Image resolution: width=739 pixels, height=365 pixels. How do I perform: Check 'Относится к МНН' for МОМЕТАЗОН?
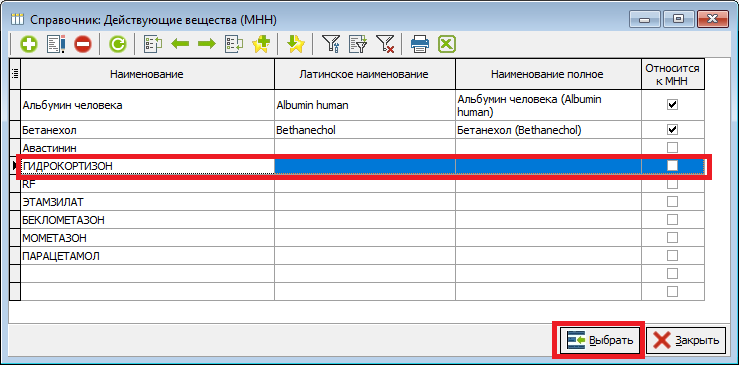coord(673,238)
